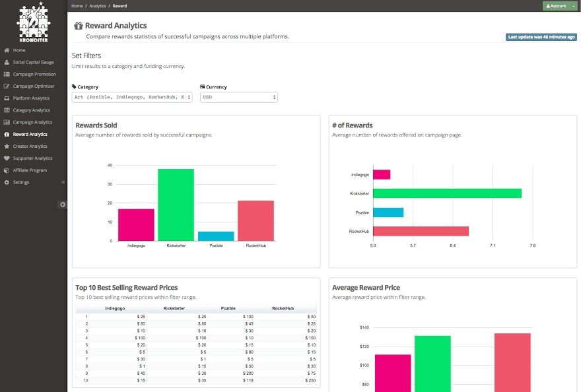Open Platform Analytics from the sidebar
Viewport: 581px width, 392px height.
31,98
